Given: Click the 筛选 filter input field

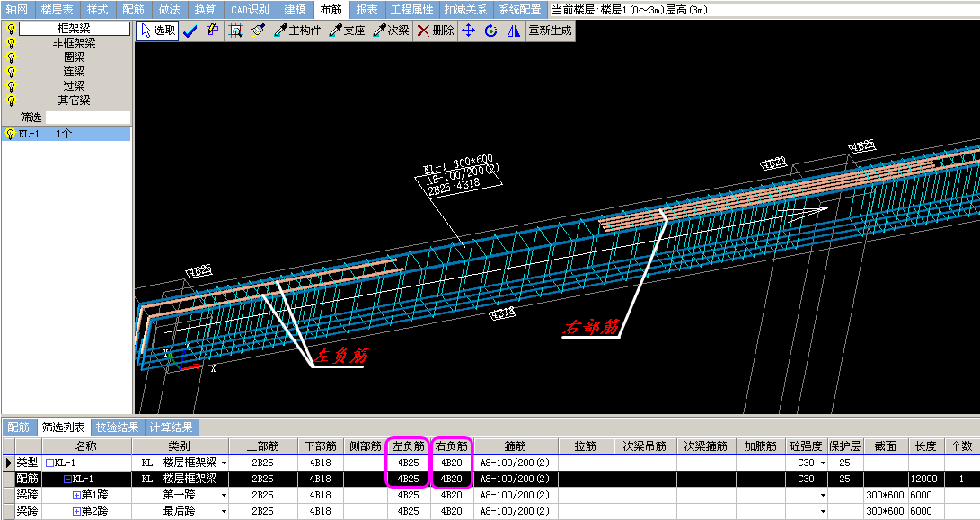Looking at the screenshot, I should point(88,118).
